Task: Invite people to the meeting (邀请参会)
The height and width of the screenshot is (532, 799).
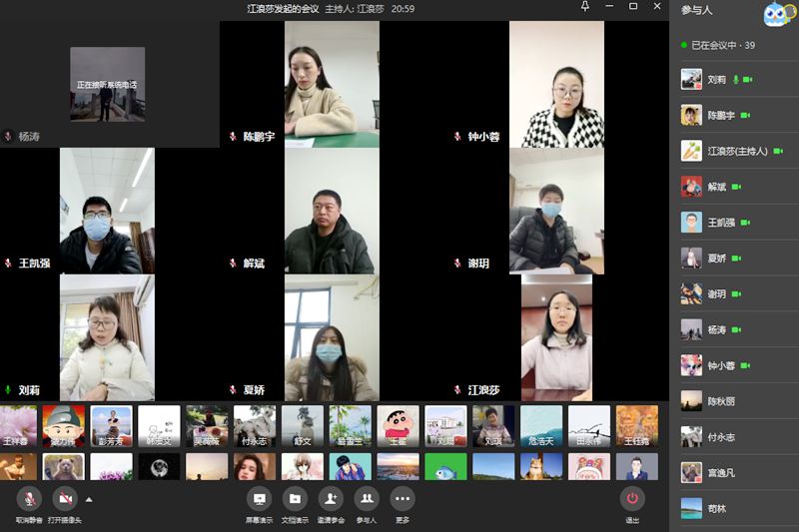Action: (x=331, y=498)
